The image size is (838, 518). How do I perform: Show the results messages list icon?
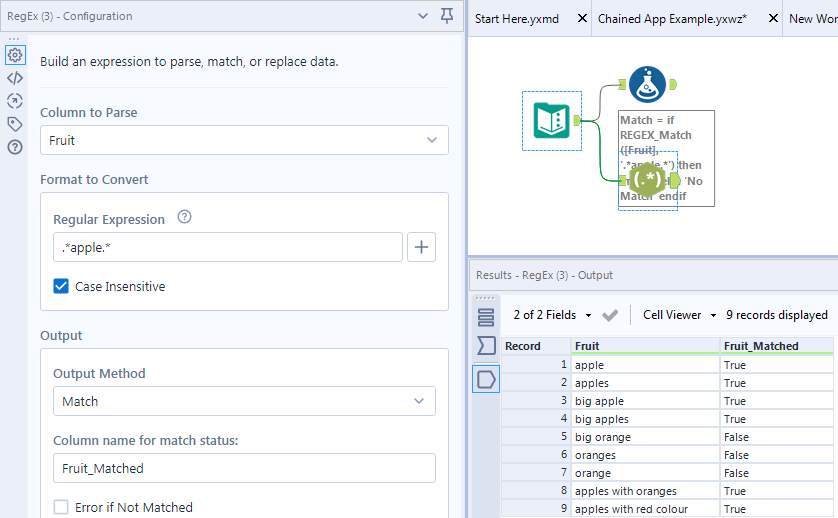click(x=486, y=318)
